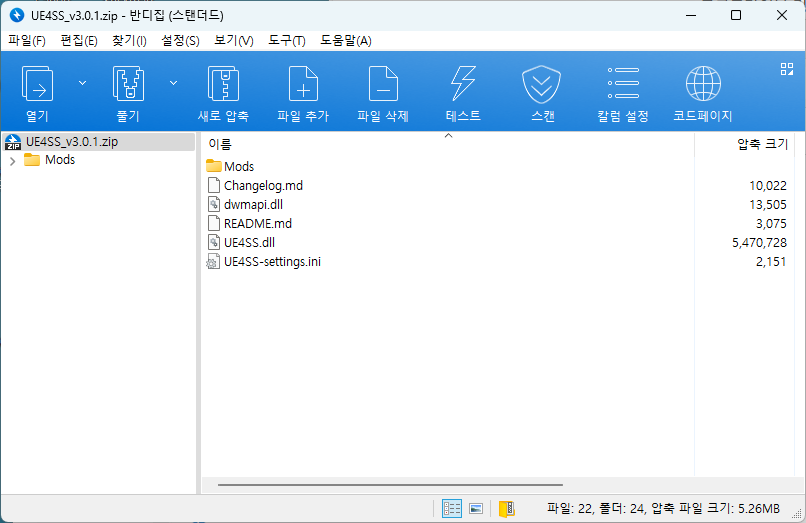Click the 13,505 size value
806x523 pixels.
pyautogui.click(x=767, y=205)
